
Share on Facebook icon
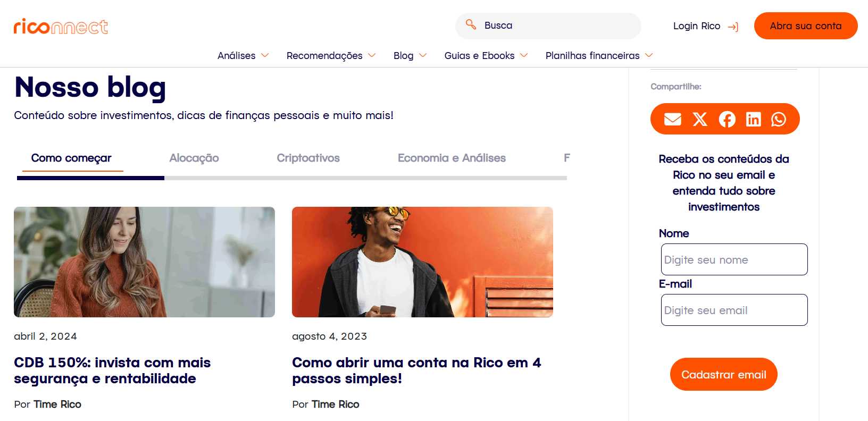coord(727,119)
